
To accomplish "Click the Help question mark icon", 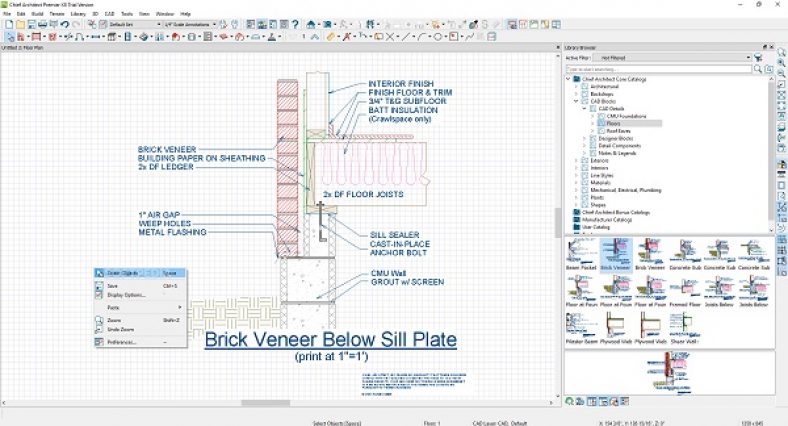I will point(295,24).
